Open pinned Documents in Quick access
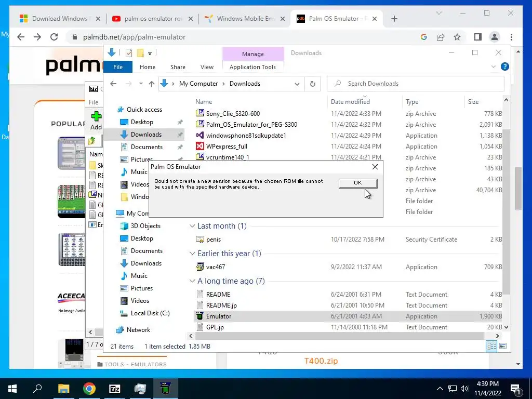 pos(147,147)
